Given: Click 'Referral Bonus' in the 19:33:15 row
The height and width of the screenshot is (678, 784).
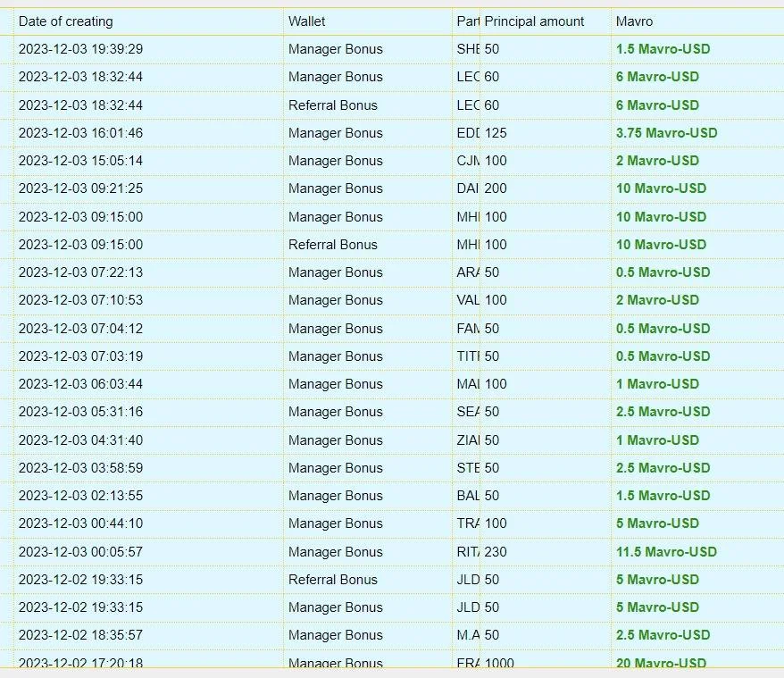Looking at the screenshot, I should (332, 580).
